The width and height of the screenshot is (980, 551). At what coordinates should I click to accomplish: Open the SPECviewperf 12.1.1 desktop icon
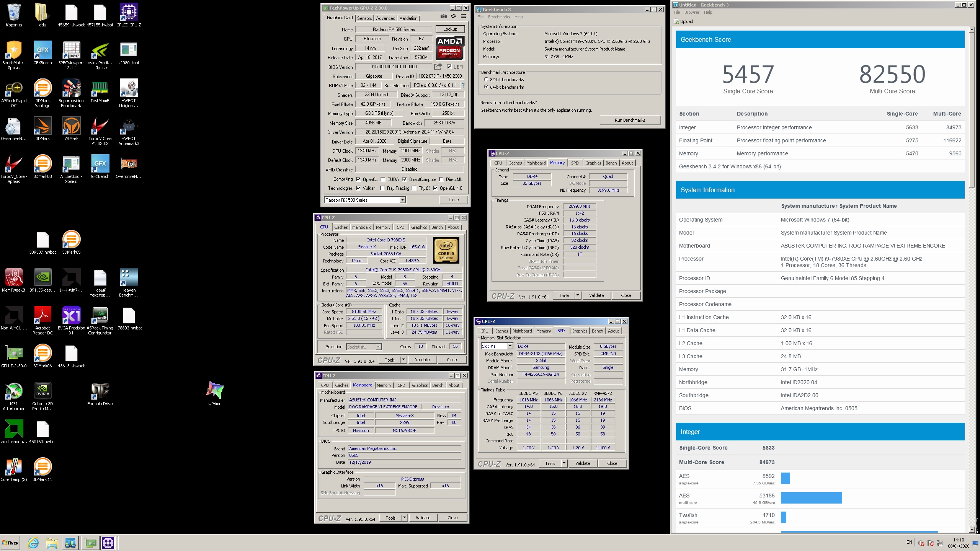pos(71,55)
